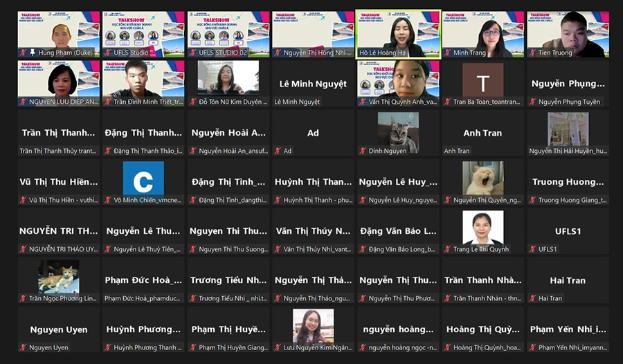Screen dimensions: 623x364
Task: Select the muted mic icon by UFLS STUDIO 02
Action: (x=193, y=53)
